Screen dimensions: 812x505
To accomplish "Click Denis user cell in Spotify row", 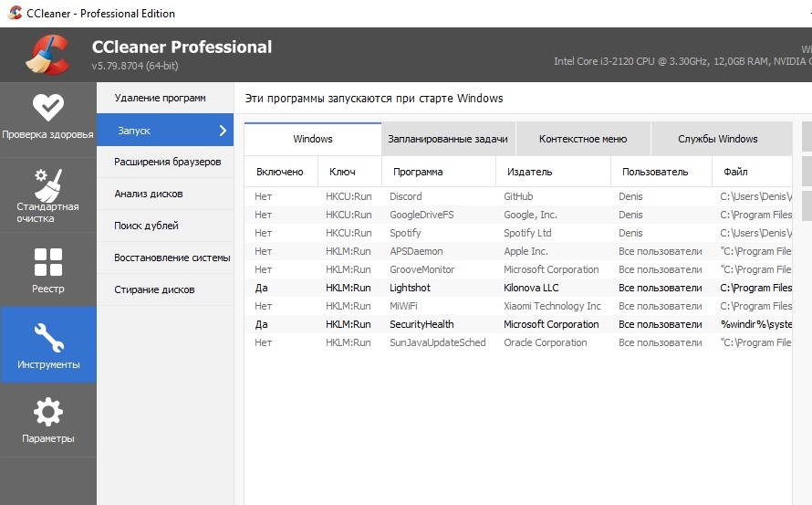I will 630,233.
